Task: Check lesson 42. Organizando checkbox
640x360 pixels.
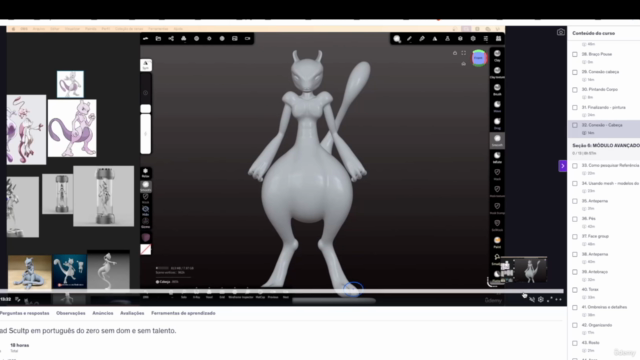Action: tap(575, 325)
